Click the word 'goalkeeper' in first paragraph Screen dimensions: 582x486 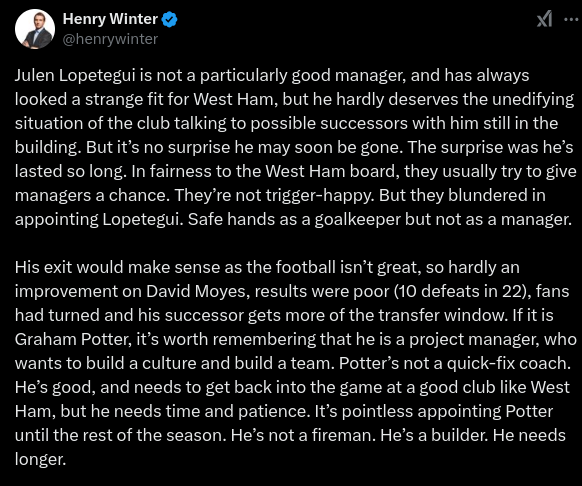[358, 219]
